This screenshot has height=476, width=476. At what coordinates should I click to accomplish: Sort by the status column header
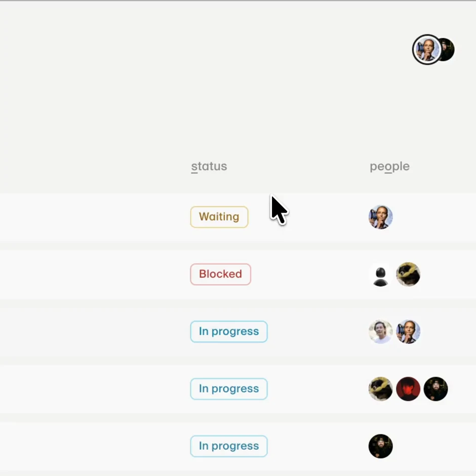tap(209, 167)
